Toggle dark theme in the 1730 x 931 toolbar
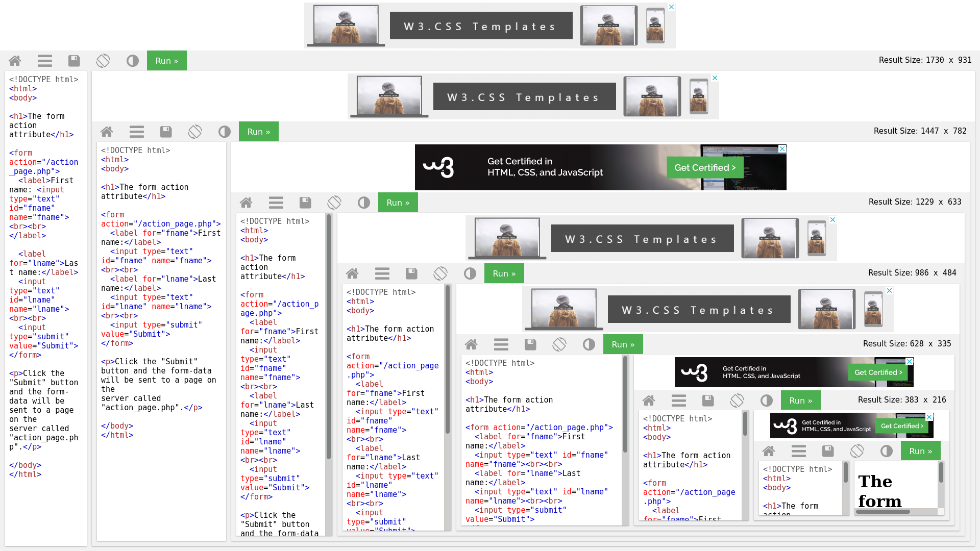This screenshot has height=551, width=980. pos(133,61)
